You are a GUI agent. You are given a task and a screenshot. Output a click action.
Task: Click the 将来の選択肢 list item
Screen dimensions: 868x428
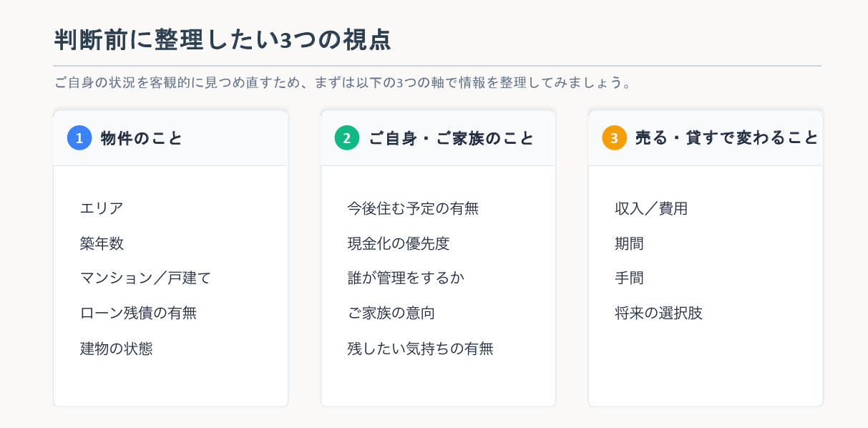click(x=659, y=313)
